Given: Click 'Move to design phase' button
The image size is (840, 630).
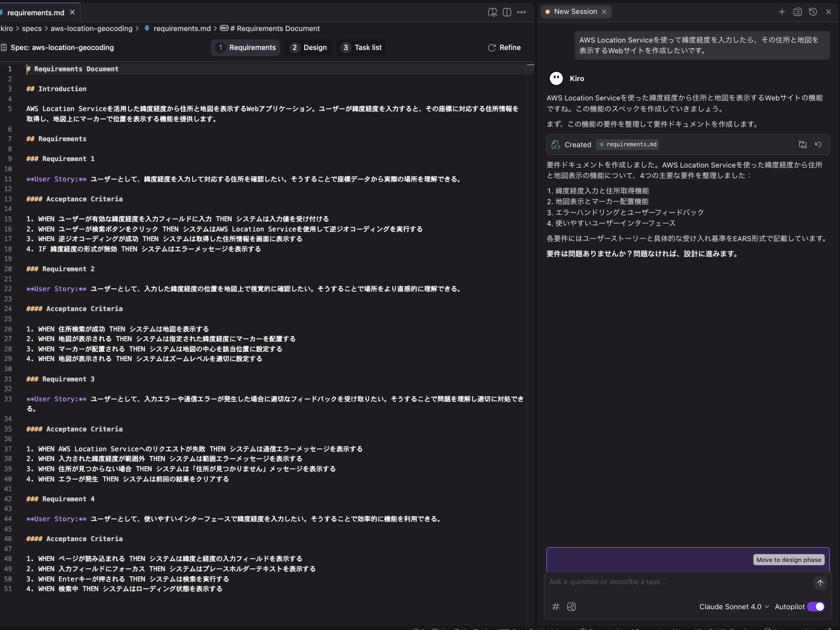Looking at the screenshot, I should pyautogui.click(x=789, y=560).
